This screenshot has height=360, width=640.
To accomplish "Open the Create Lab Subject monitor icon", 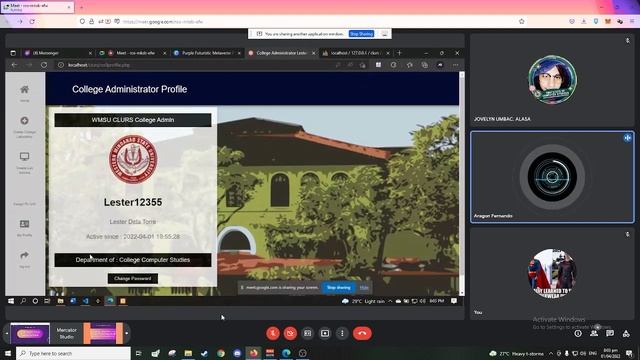I will [x=24, y=157].
